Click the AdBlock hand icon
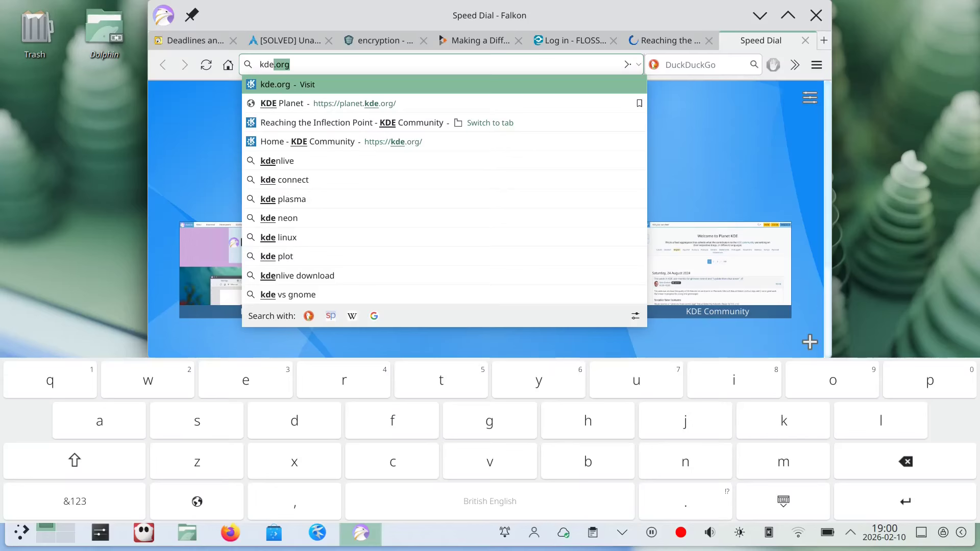 coord(773,65)
